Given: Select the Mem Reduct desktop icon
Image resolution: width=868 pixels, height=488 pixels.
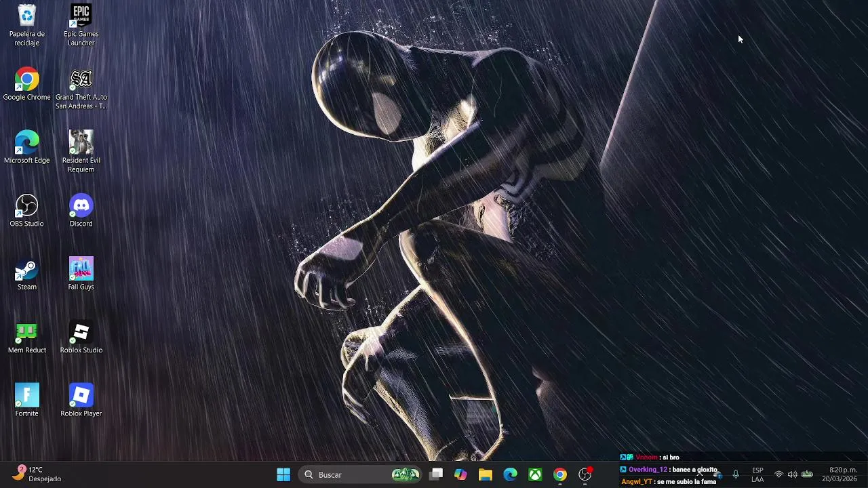Looking at the screenshot, I should [27, 338].
